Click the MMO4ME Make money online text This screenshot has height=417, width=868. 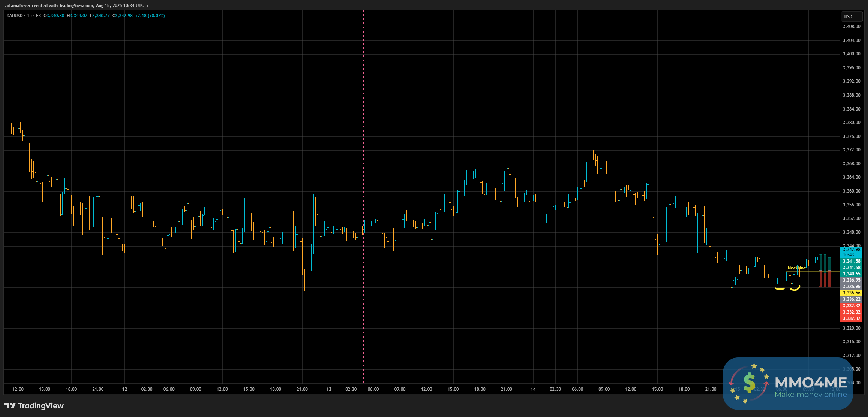coord(810,395)
